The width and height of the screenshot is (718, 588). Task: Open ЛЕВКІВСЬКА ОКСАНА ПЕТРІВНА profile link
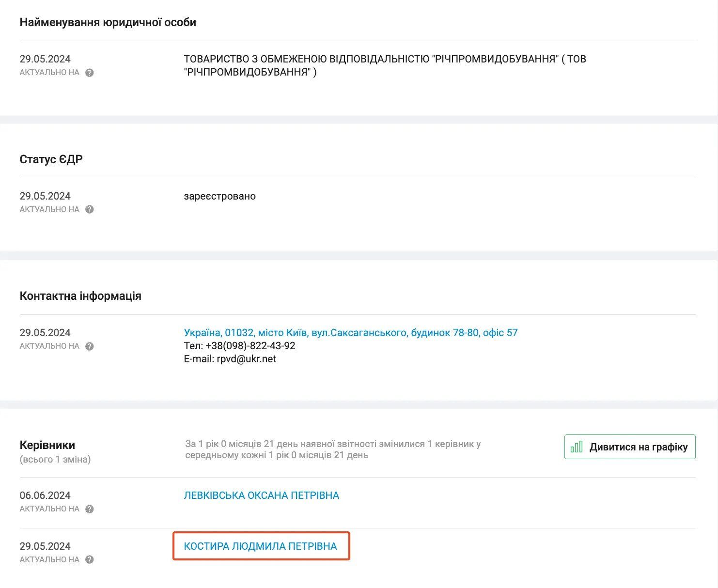coord(262,495)
